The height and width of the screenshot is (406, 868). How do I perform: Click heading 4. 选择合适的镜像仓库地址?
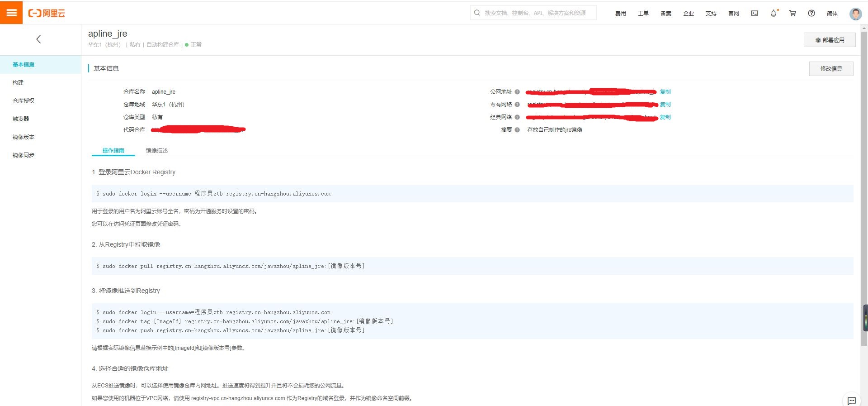pos(130,368)
